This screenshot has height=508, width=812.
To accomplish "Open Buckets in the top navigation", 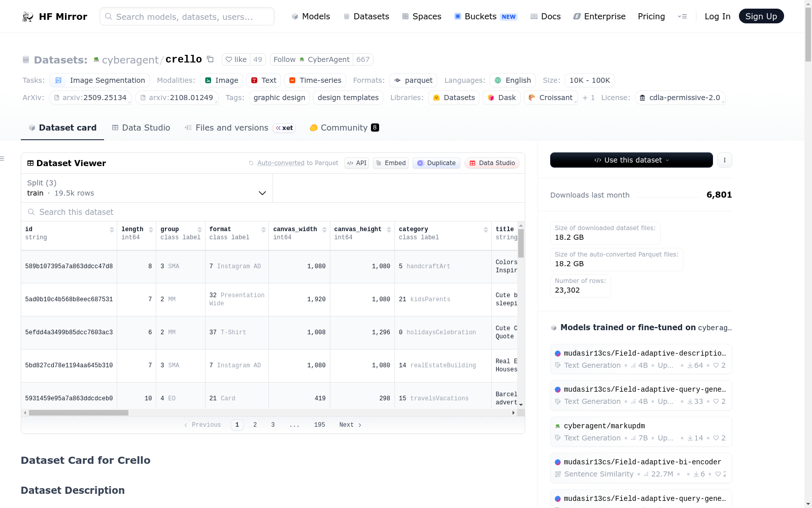I will click(486, 17).
